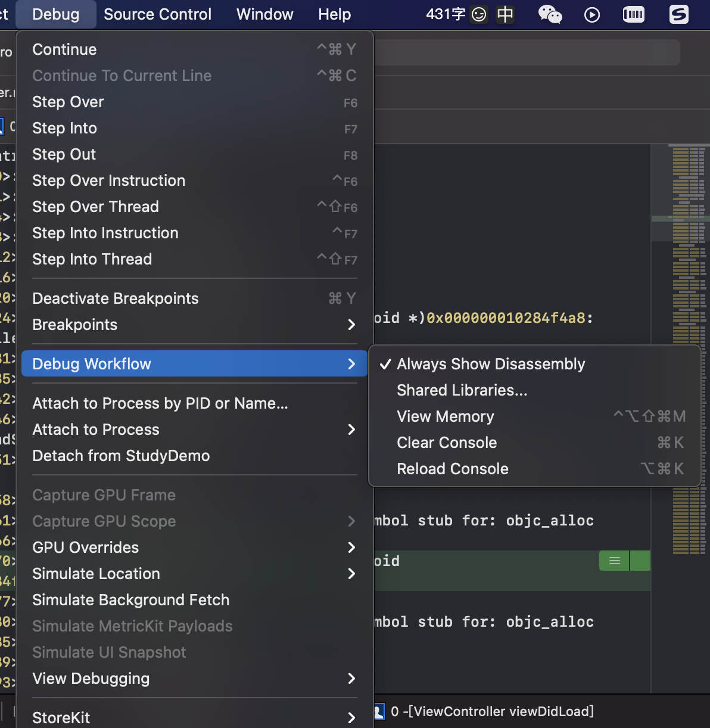Expand the Debug Workflow submenu
The height and width of the screenshot is (728, 710).
point(194,364)
